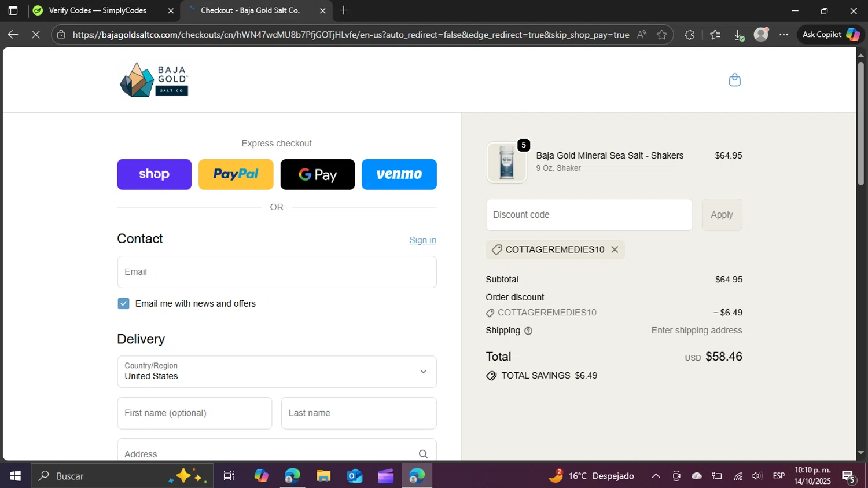Remove COTTAGEREMEDIES10 discount tag
Viewport: 868px width, 488px height.
pyautogui.click(x=615, y=249)
